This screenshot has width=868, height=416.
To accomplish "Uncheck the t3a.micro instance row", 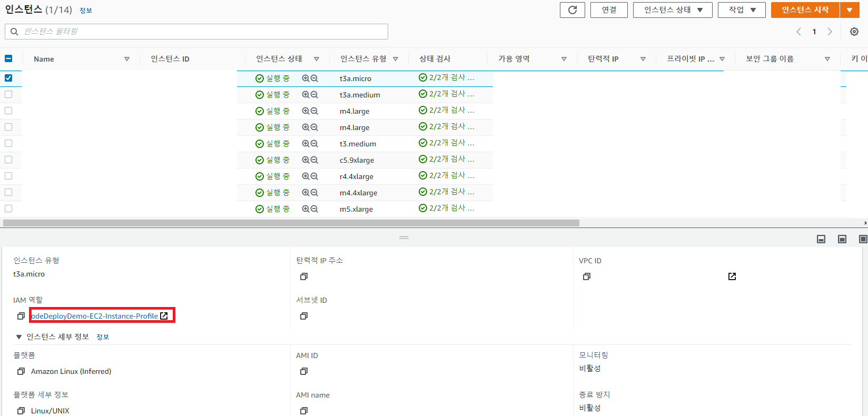I will pyautogui.click(x=8, y=78).
